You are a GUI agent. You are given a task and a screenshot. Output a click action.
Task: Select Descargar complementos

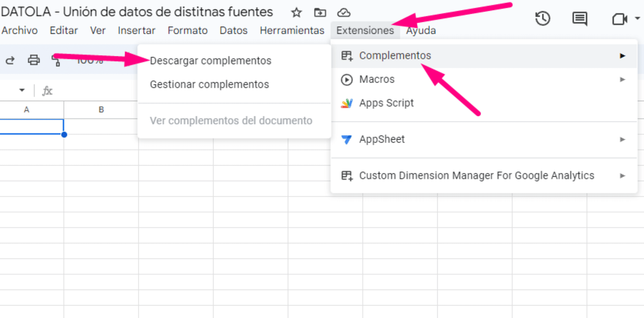[210, 61]
